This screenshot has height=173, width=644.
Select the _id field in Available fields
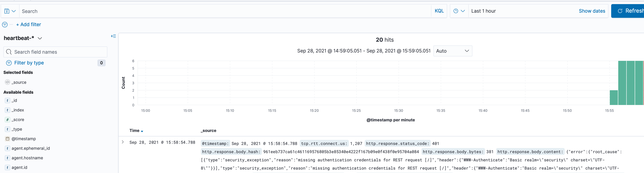click(x=14, y=101)
